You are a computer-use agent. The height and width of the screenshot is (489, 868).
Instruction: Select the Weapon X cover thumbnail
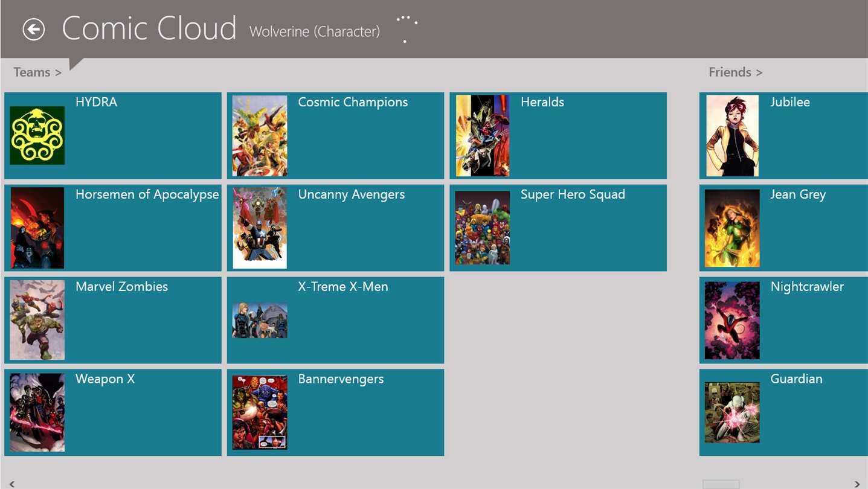point(37,412)
